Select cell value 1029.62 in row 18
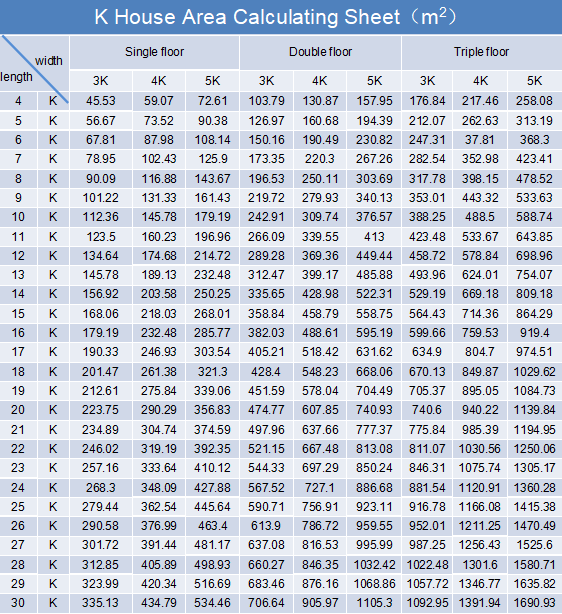 535,372
